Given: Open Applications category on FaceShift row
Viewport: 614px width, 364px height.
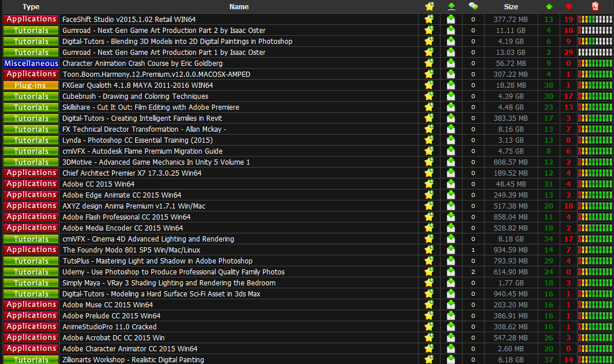Looking at the screenshot, I should 31,19.
